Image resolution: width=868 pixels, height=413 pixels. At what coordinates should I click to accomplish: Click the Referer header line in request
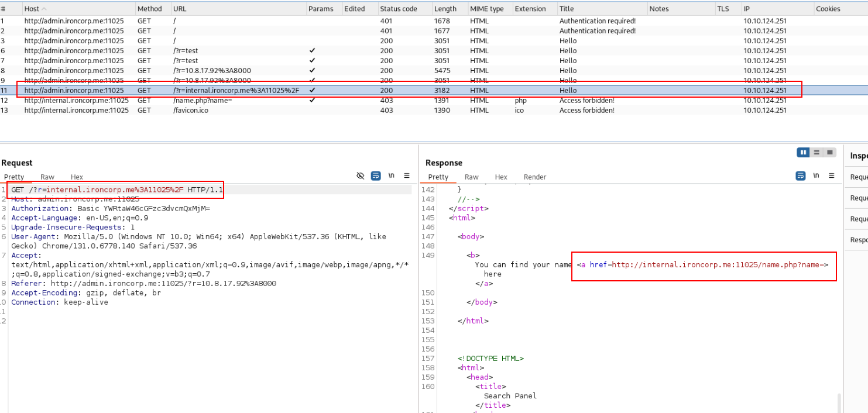pos(143,283)
